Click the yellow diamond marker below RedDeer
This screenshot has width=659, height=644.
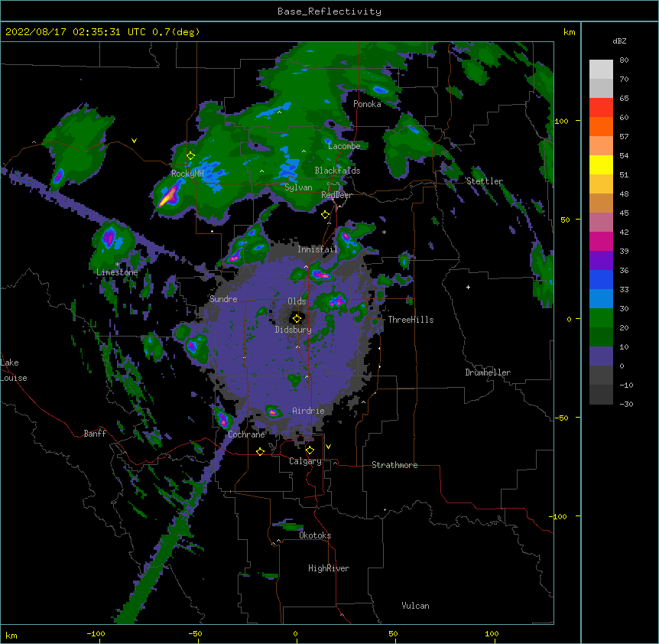325,215
